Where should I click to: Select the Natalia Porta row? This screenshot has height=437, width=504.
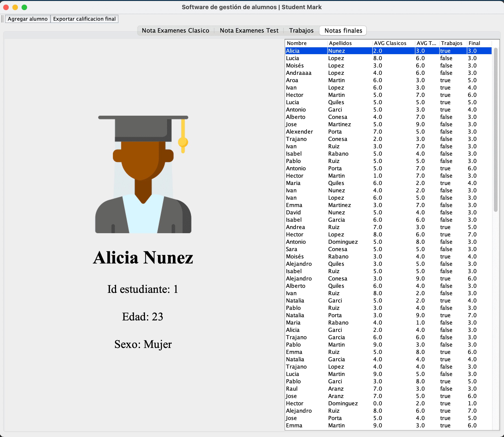388,315
